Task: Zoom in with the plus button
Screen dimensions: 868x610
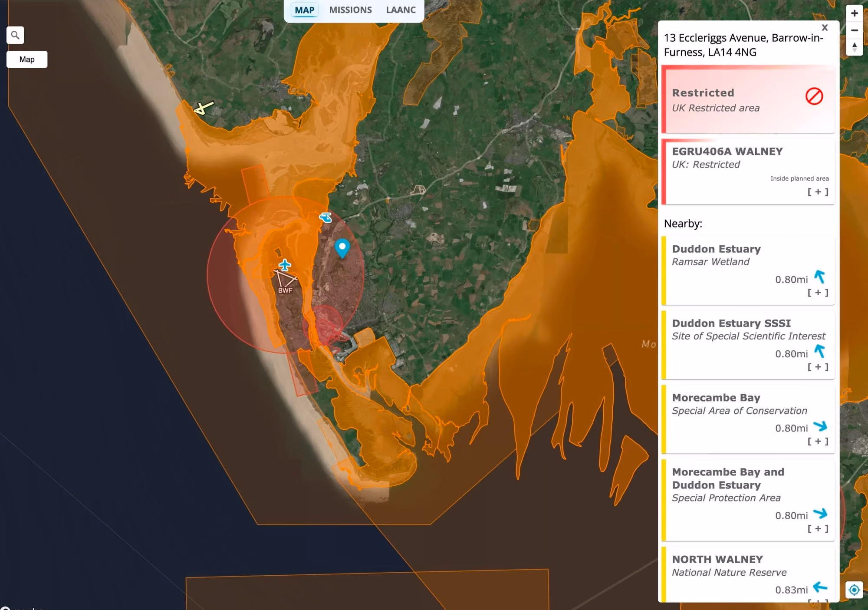Action: coord(854,13)
